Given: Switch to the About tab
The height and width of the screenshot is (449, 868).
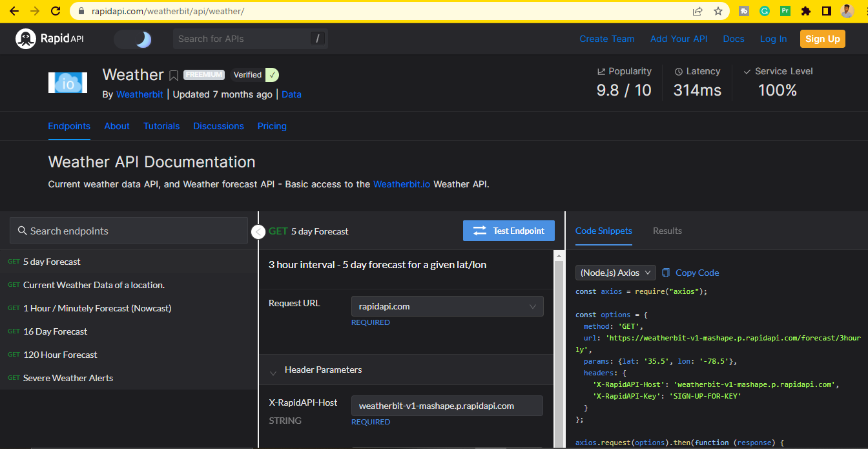Looking at the screenshot, I should [x=117, y=126].
